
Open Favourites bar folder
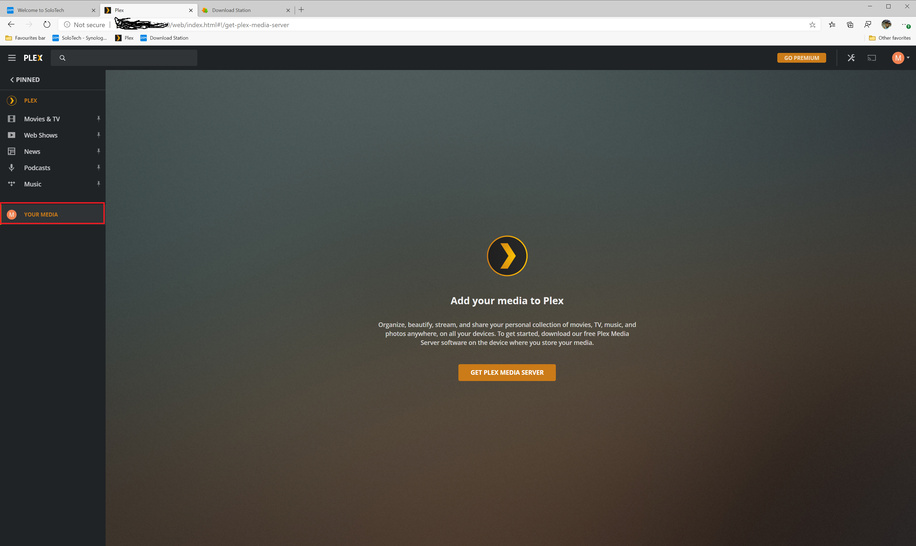[x=25, y=38]
